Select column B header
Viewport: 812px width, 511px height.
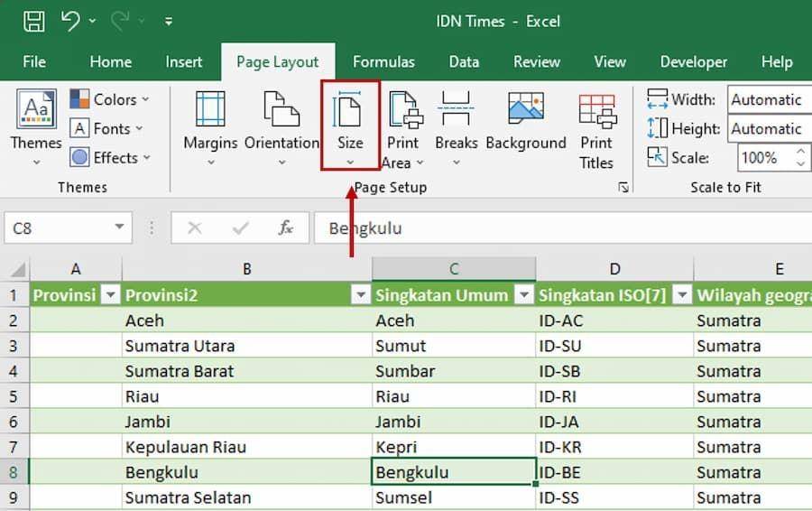[x=247, y=269]
